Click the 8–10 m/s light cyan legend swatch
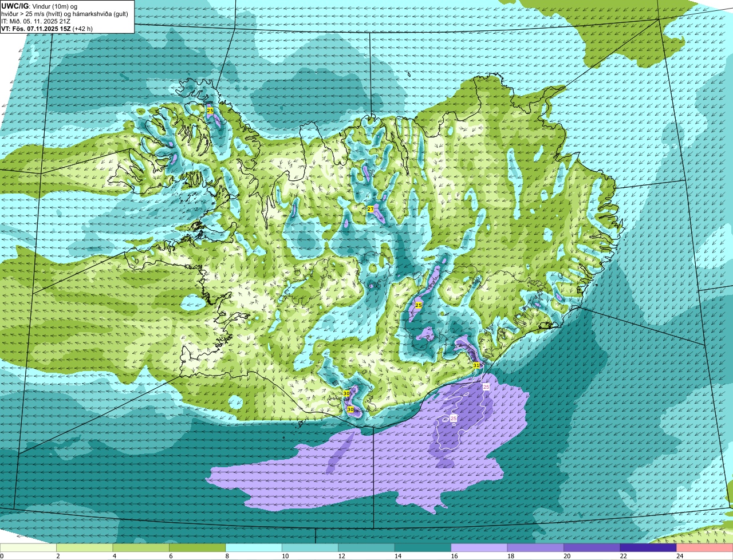733x560 pixels. tap(254, 547)
